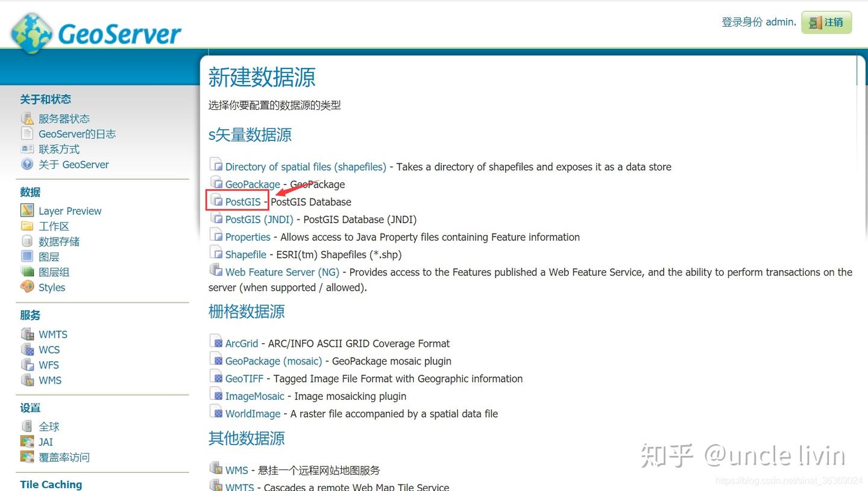
Task: Select the 工作区 (workspace) folder icon
Action: click(27, 226)
